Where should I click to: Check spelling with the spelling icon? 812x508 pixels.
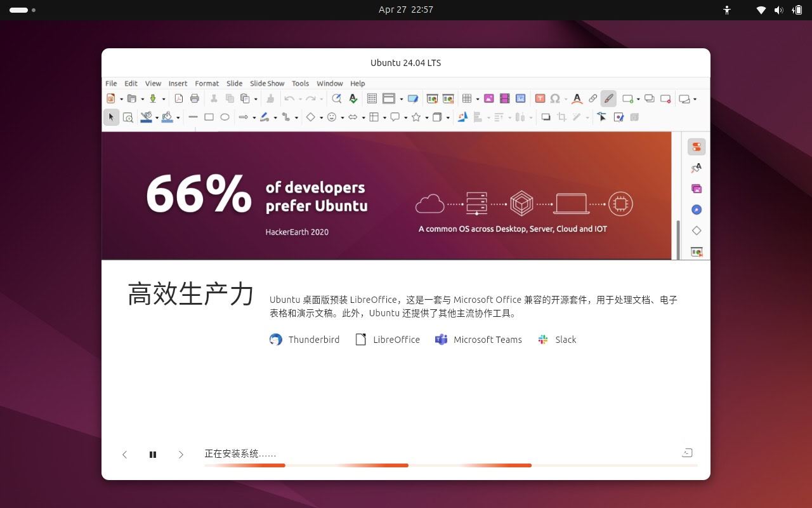pyautogui.click(x=353, y=98)
